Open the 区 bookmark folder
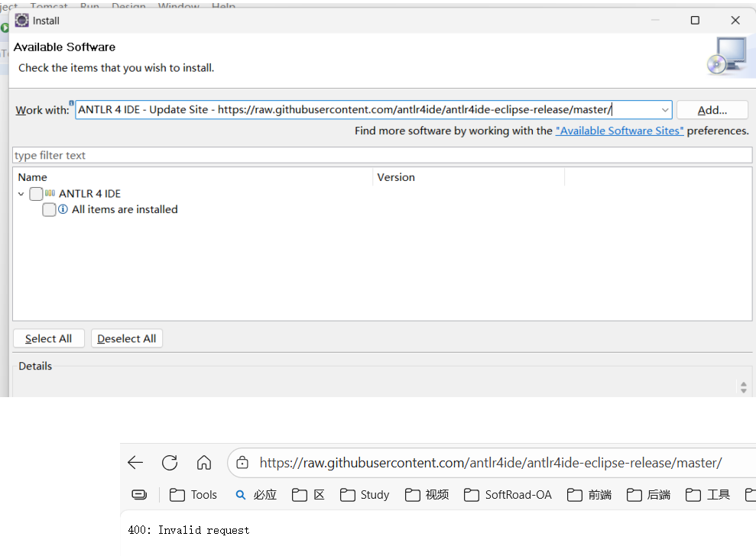The height and width of the screenshot is (556, 756). click(309, 495)
